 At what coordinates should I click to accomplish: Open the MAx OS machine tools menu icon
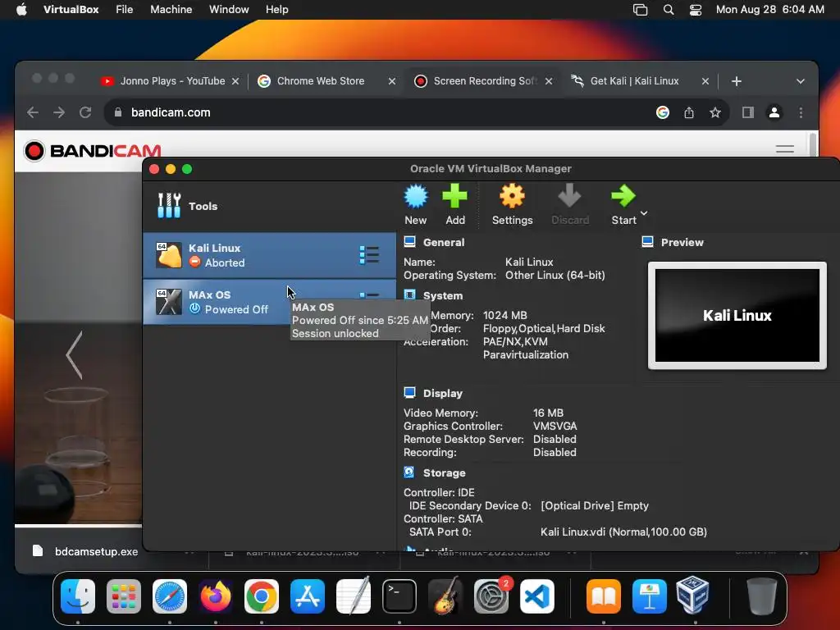pyautogui.click(x=369, y=295)
